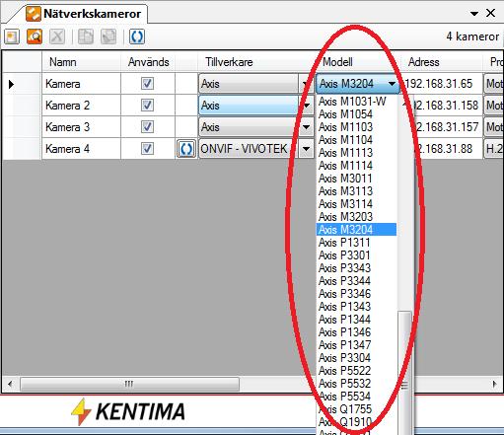Click the left arrow of horizontal scrollbar
Screen dimensions: 504x435
[10, 384]
